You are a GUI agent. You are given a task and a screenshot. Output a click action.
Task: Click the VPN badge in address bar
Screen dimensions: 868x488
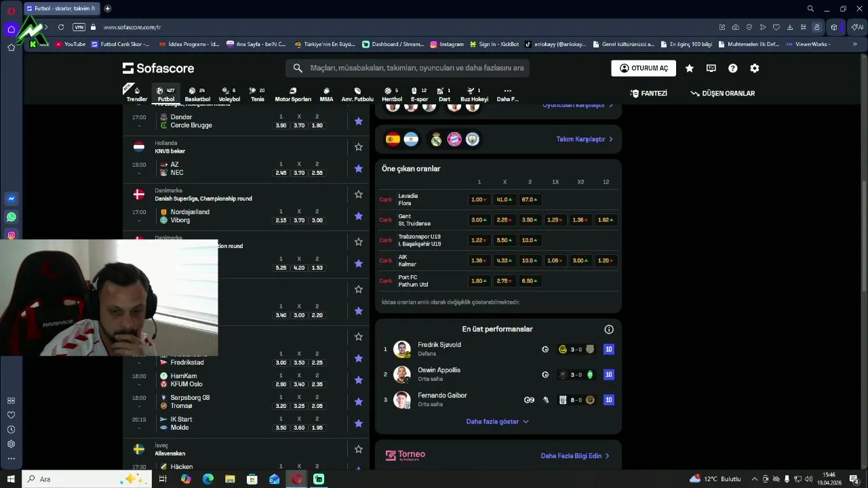click(79, 27)
